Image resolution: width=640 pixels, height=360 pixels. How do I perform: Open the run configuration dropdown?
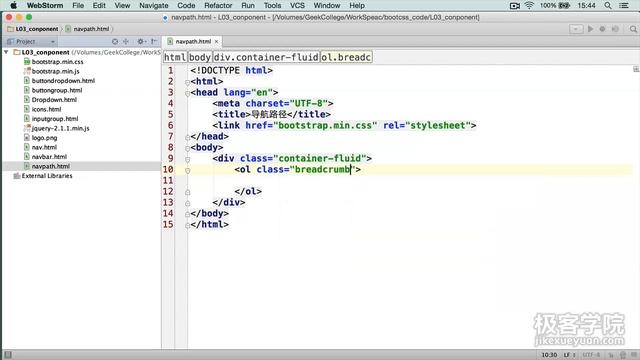[576, 29]
